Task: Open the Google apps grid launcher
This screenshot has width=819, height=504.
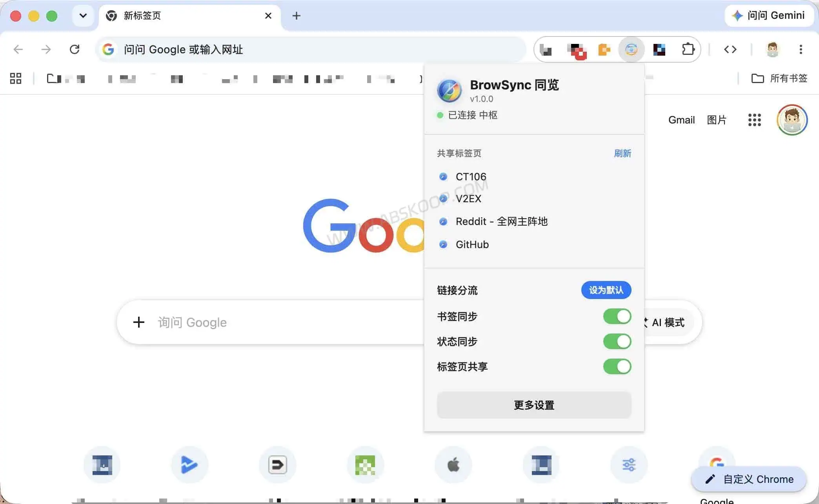Action: tap(754, 120)
